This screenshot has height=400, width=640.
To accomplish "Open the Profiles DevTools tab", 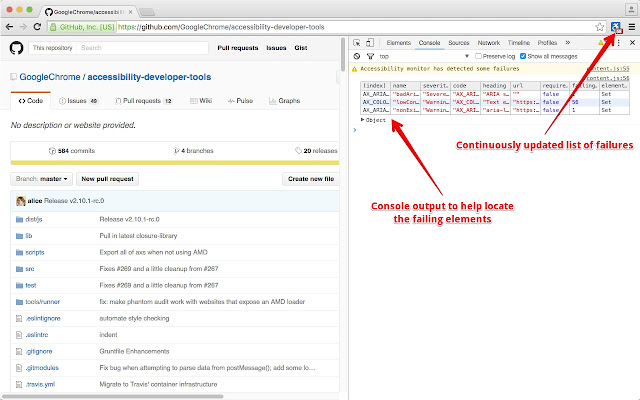I will point(547,42).
